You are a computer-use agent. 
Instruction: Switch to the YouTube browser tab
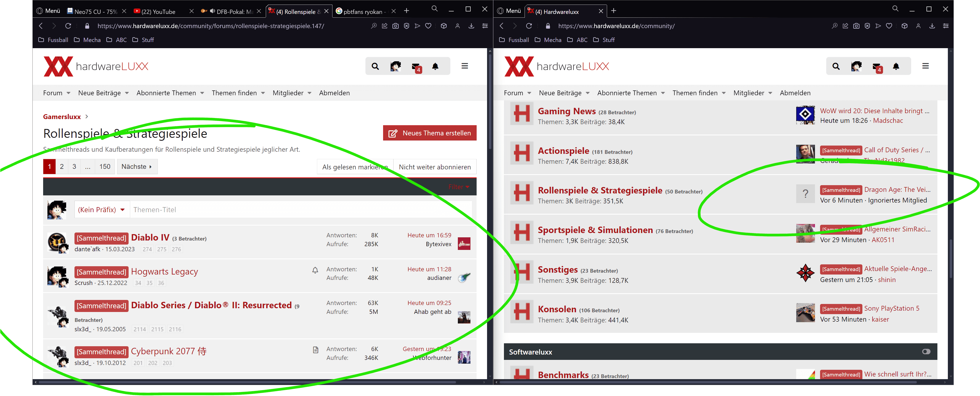(x=158, y=12)
